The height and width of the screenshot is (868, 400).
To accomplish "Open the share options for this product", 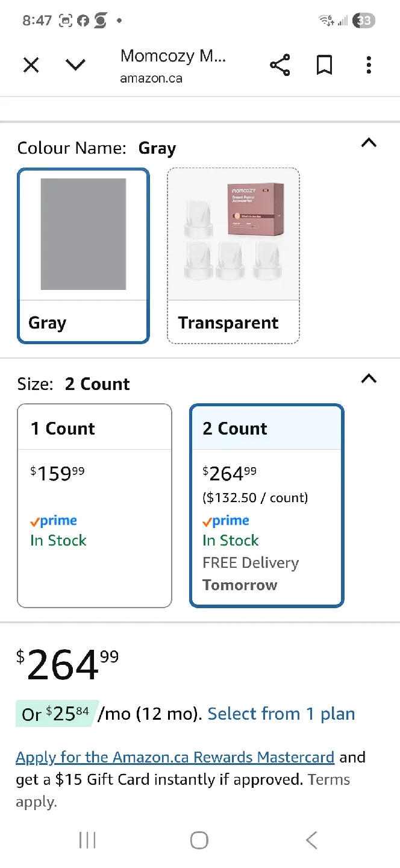I will [x=280, y=64].
